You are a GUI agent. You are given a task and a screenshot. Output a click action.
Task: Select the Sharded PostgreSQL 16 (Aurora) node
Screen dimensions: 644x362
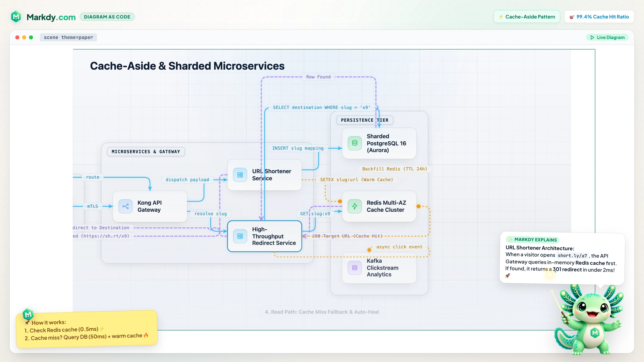[379, 143]
